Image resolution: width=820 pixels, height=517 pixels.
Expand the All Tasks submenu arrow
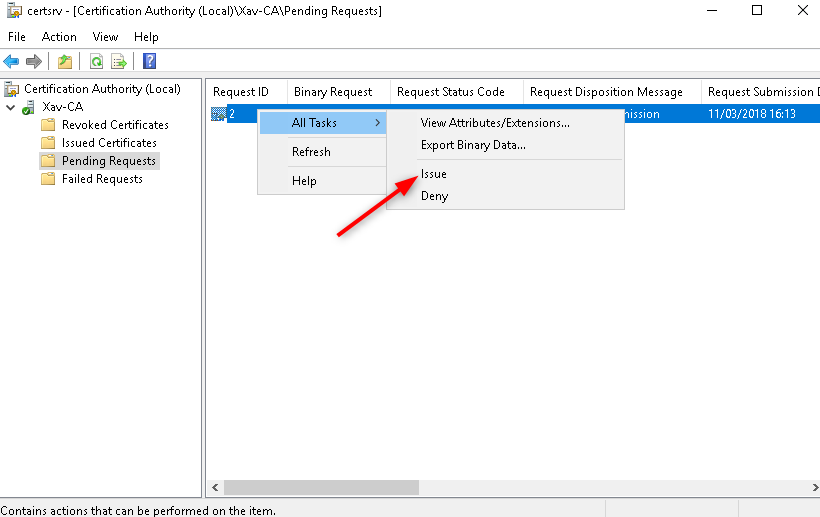tap(377, 123)
